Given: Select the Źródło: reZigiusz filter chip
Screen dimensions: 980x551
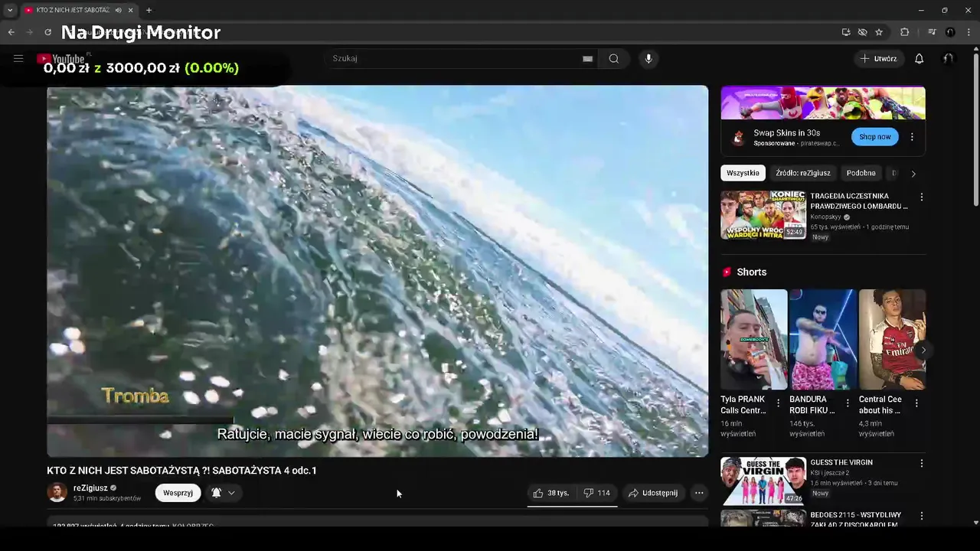Looking at the screenshot, I should tap(802, 173).
